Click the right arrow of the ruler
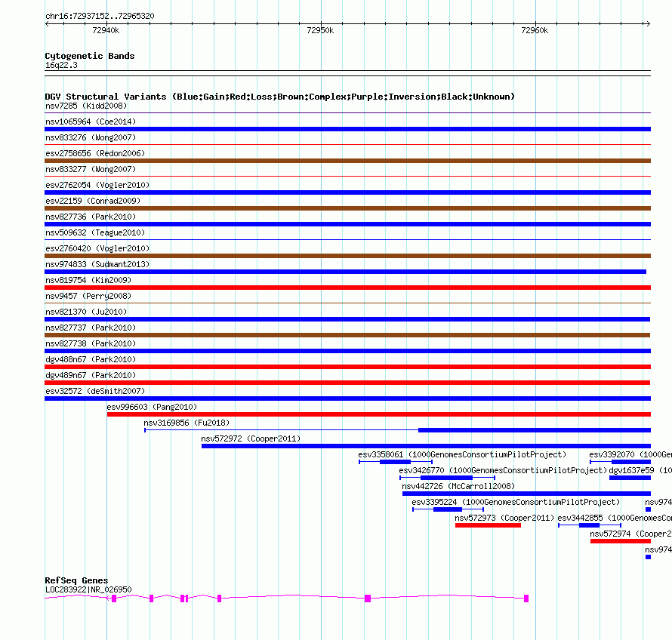 click(649, 23)
